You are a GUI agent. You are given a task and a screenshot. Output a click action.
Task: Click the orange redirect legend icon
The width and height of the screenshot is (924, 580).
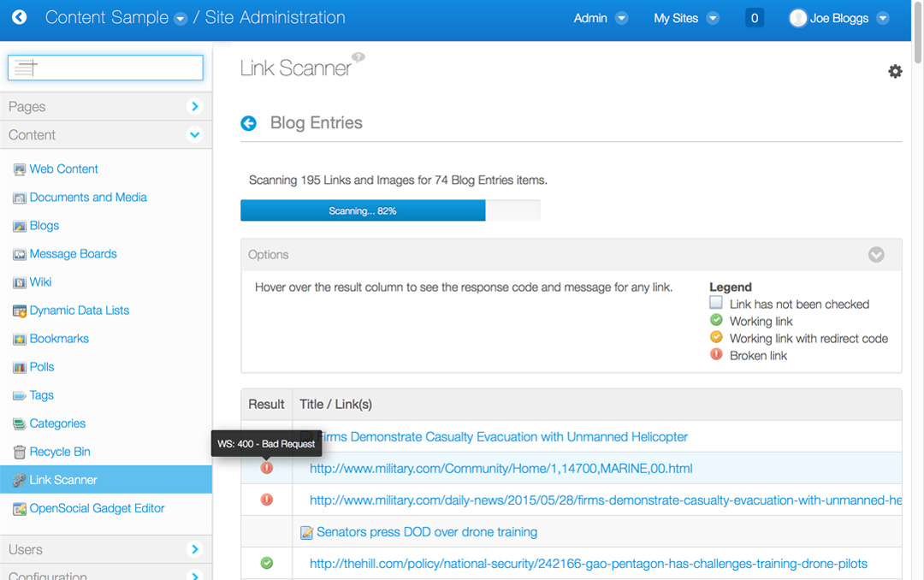pyautogui.click(x=716, y=337)
